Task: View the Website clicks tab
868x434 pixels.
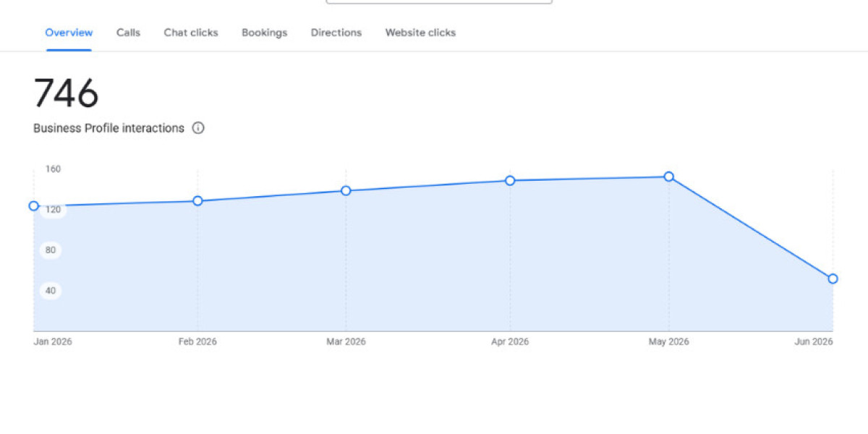Action: (420, 33)
